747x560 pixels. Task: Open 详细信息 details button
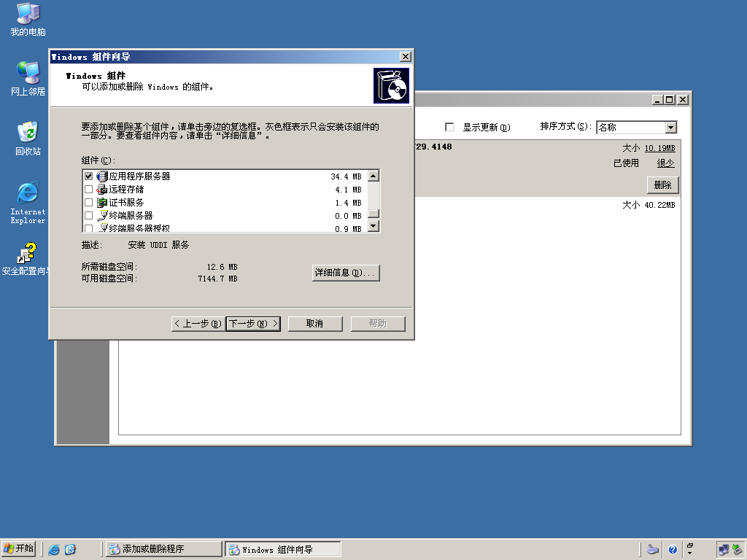tap(346, 273)
